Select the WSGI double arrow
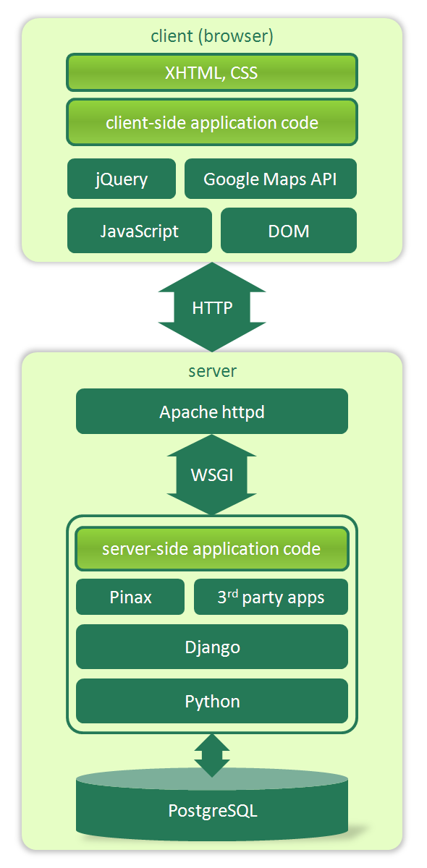The height and width of the screenshot is (868, 427). 212,475
